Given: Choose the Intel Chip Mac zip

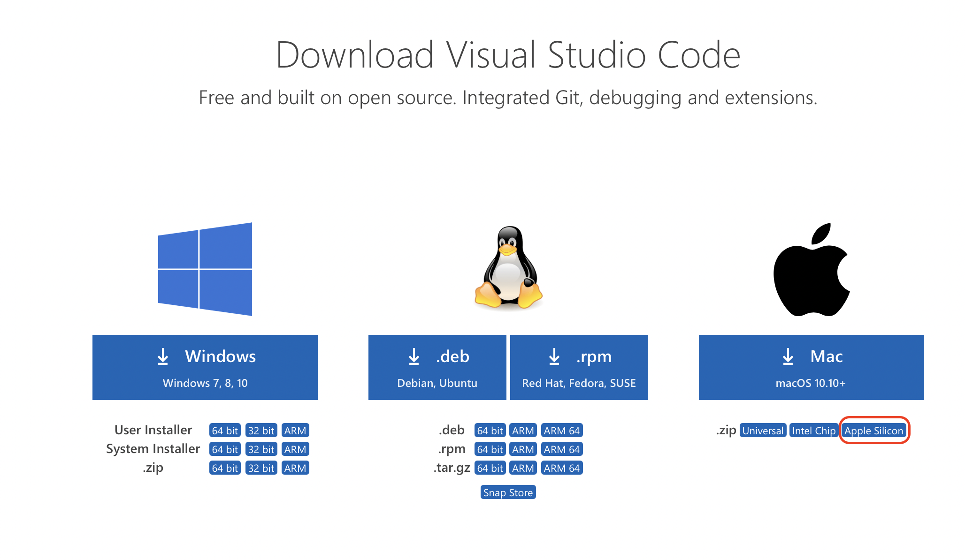Looking at the screenshot, I should 813,431.
